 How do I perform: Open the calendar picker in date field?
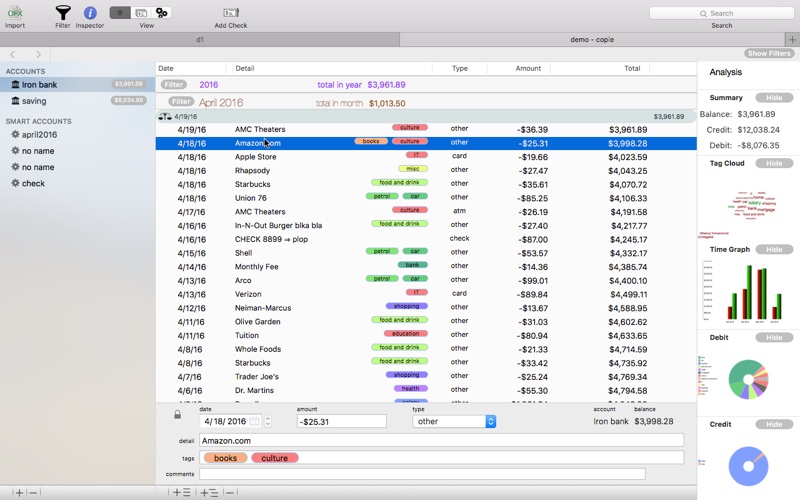pos(255,421)
